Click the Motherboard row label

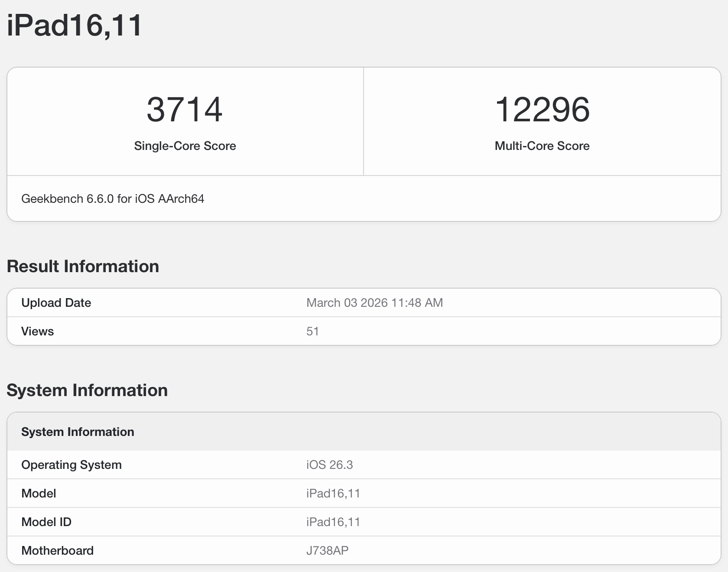coord(57,551)
